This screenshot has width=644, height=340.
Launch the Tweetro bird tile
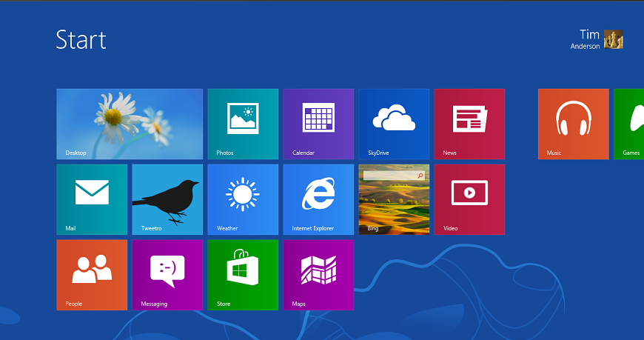coord(167,199)
